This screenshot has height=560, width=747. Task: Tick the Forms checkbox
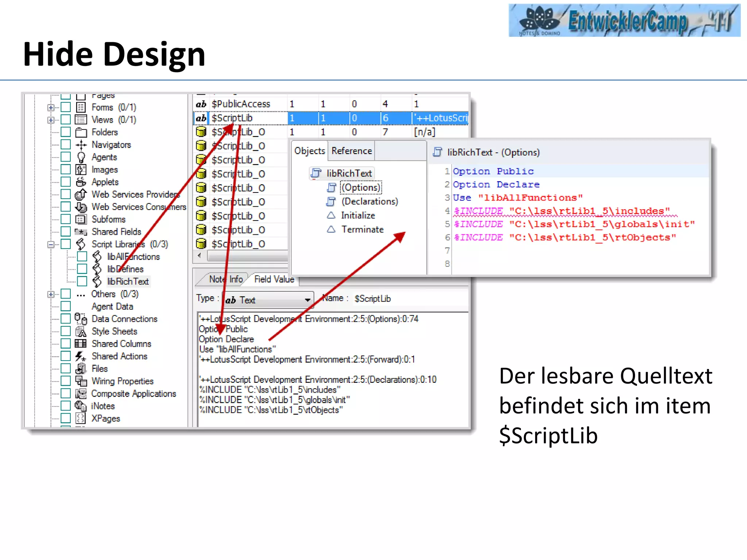(x=66, y=107)
